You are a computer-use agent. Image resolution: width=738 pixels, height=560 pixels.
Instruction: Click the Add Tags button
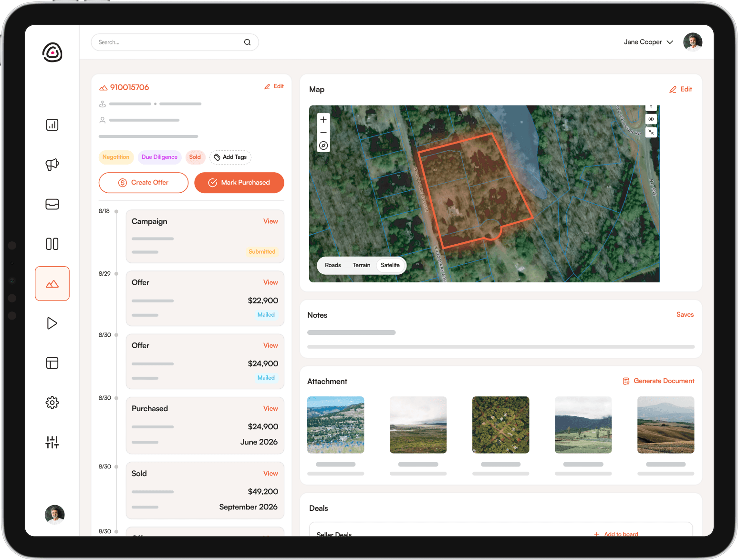(x=230, y=157)
